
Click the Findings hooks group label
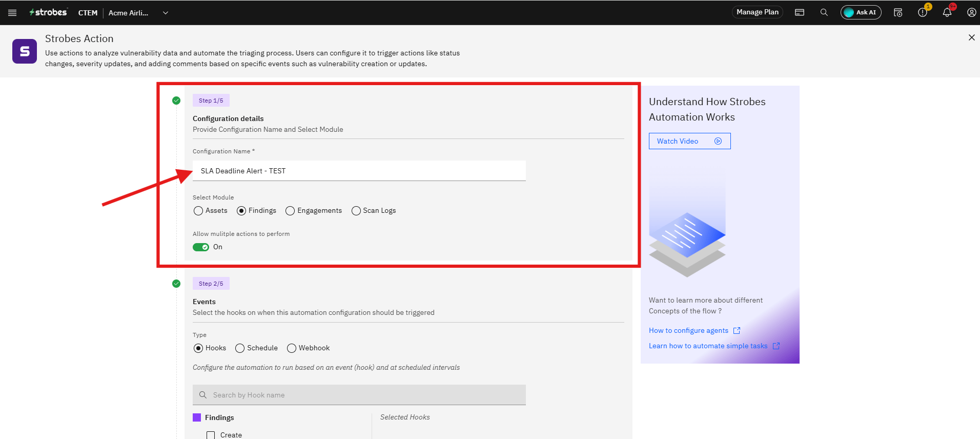[x=219, y=417]
